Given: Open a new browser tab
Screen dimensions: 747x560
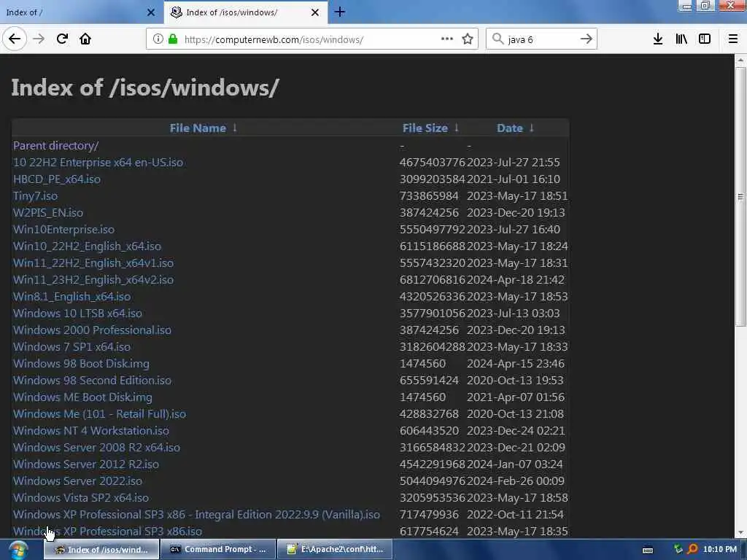Looking at the screenshot, I should tap(340, 12).
